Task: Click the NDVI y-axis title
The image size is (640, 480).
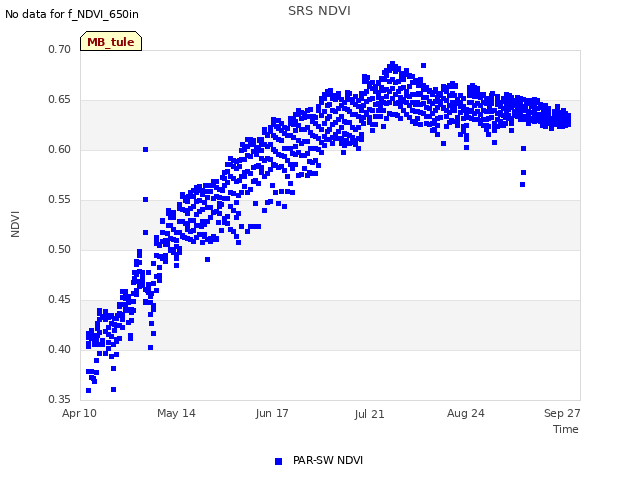Action: 15,224
